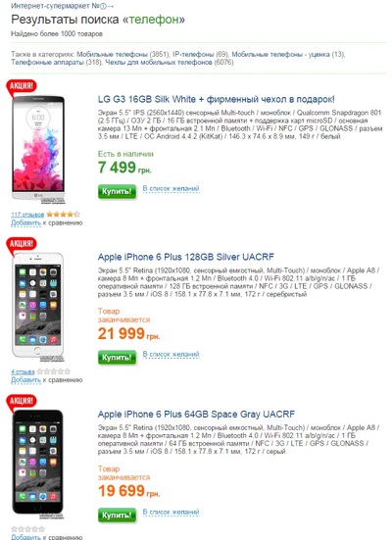Add LG G3 to wish list
Screen dimensions: 392x540
click(171, 189)
